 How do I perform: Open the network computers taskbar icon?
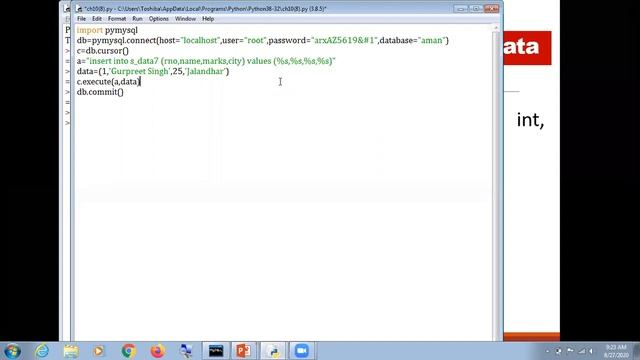tap(186, 351)
